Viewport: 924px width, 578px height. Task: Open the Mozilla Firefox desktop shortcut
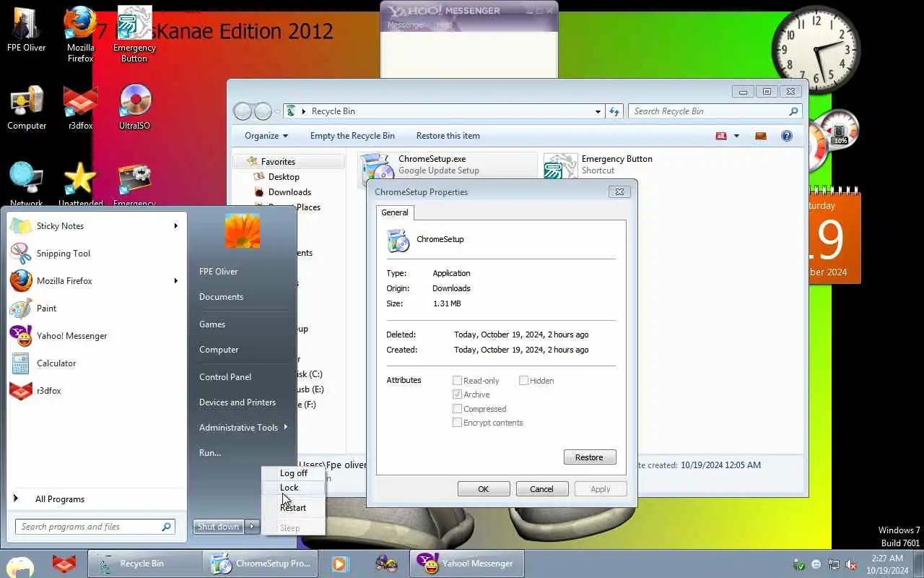pyautogui.click(x=80, y=35)
